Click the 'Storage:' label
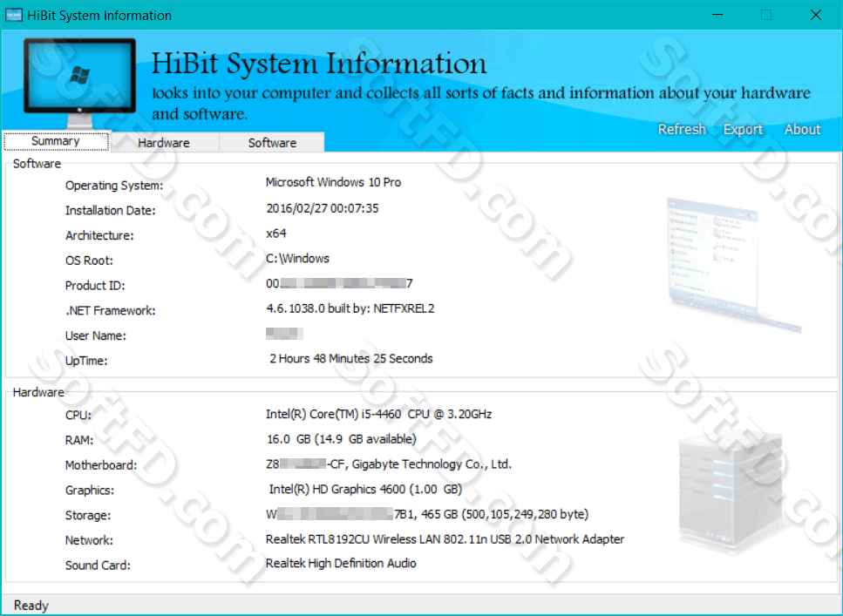 pyautogui.click(x=88, y=516)
